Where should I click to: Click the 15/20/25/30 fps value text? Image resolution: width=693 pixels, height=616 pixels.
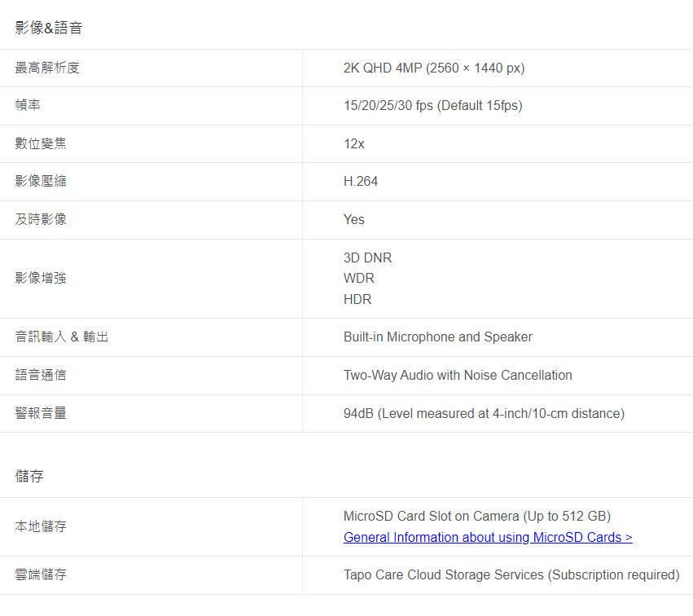tap(432, 105)
